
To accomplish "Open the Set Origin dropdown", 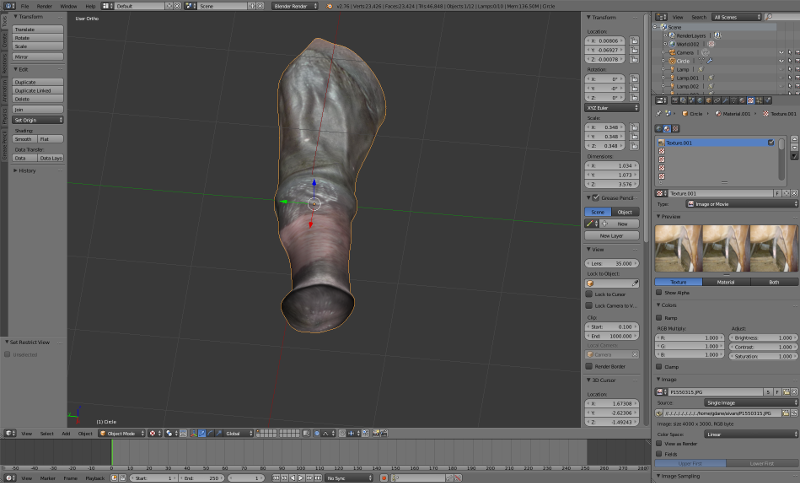I will click(x=38, y=119).
